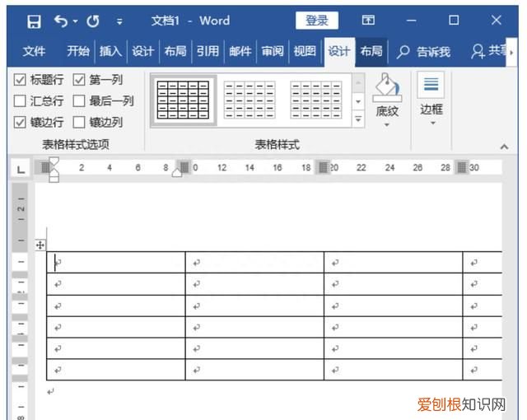Click second column cell in first row
This screenshot has height=420, width=527.
(x=254, y=263)
